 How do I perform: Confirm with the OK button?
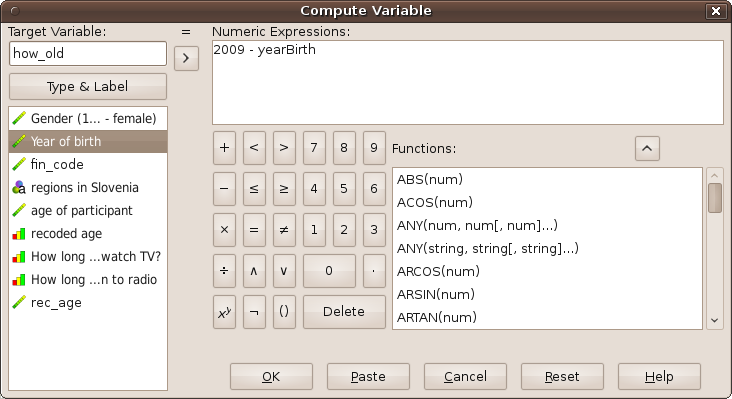271,377
